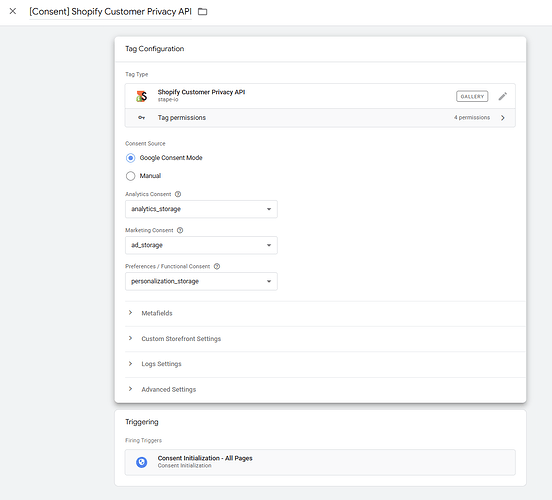The width and height of the screenshot is (552, 500).
Task: Click the Shopify Customer Privacy API tag type logo
Action: click(142, 96)
